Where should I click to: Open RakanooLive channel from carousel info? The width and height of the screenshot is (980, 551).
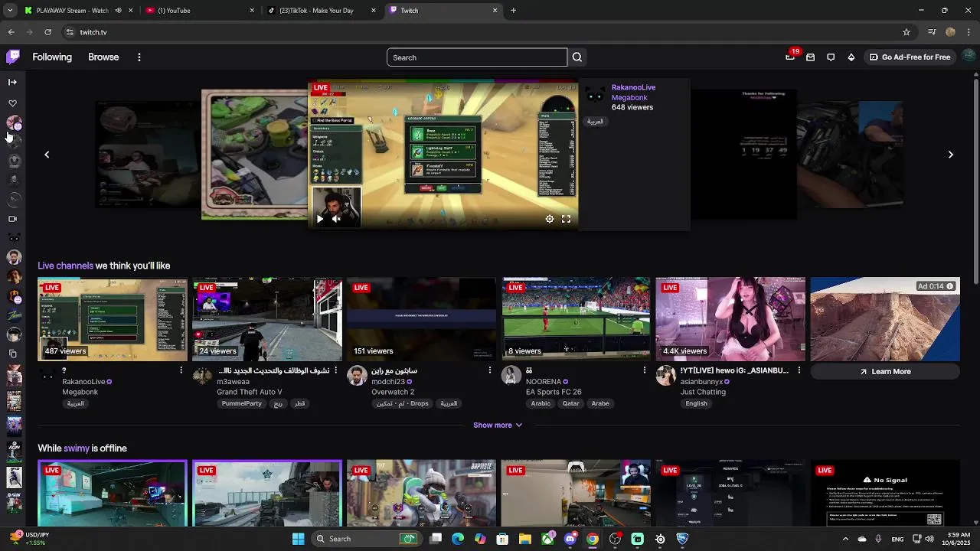(633, 87)
